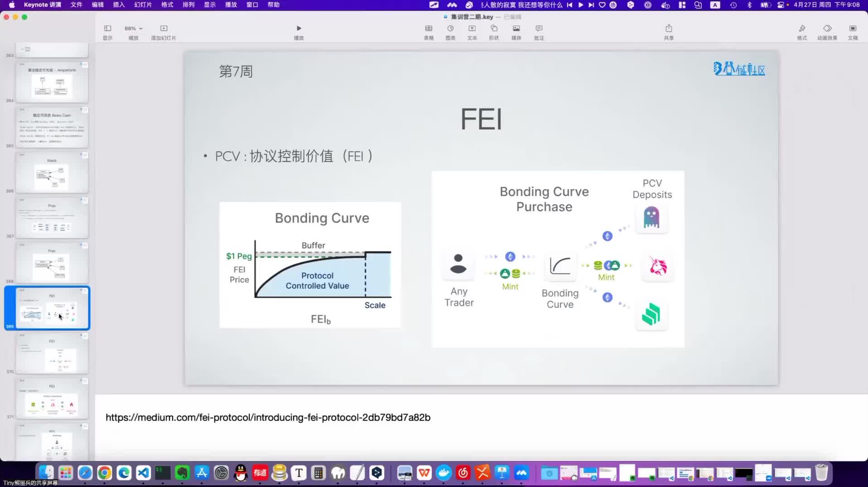Open Launchpad from the Dock
This screenshot has height=487, width=868.
coord(66,473)
